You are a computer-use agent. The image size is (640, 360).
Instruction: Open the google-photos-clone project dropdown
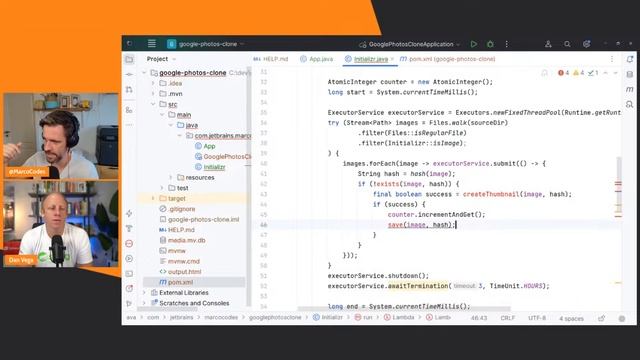pyautogui.click(x=205, y=44)
